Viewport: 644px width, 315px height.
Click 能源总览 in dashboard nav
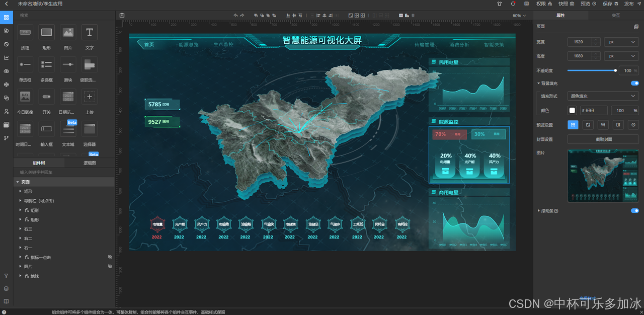[189, 45]
